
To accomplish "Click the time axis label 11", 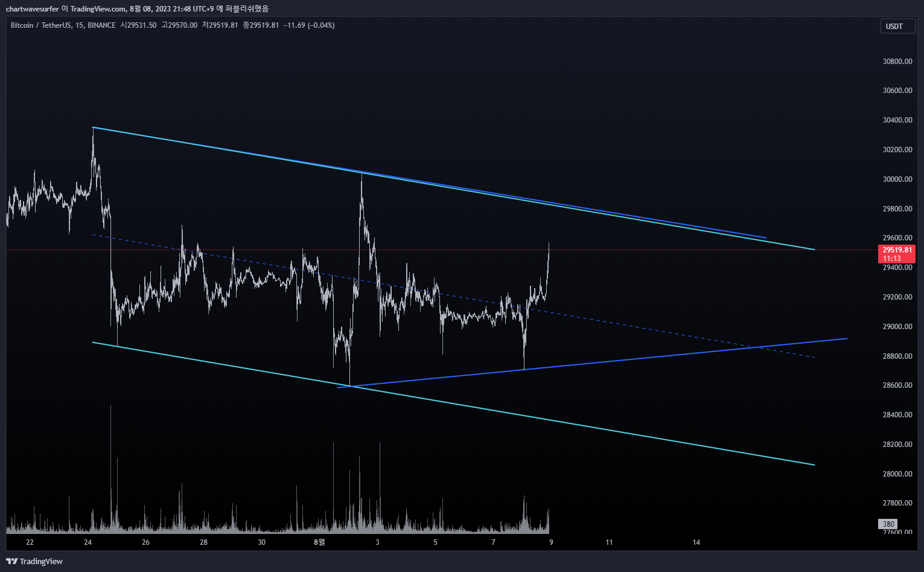I will [609, 542].
